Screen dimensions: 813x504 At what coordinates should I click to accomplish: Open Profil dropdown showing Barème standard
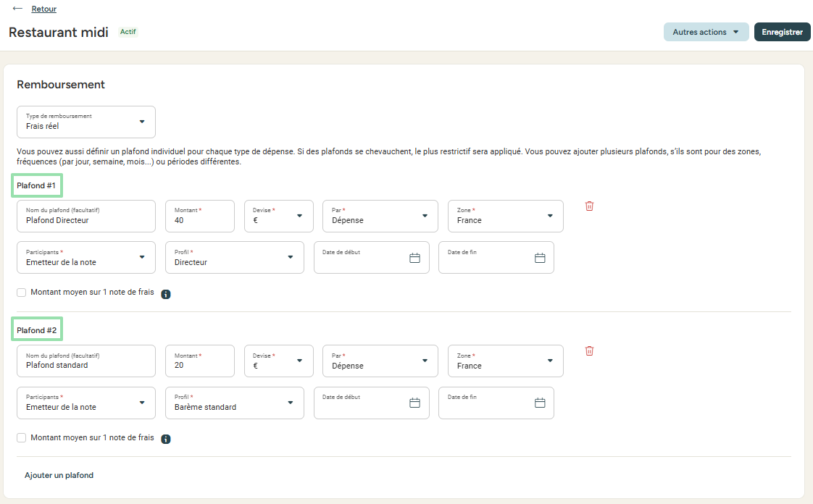[x=235, y=403]
